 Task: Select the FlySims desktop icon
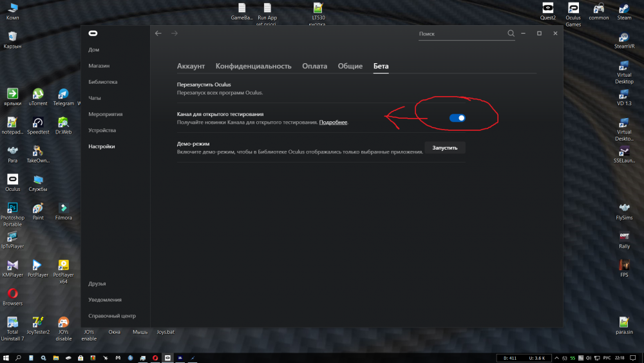pos(624,211)
